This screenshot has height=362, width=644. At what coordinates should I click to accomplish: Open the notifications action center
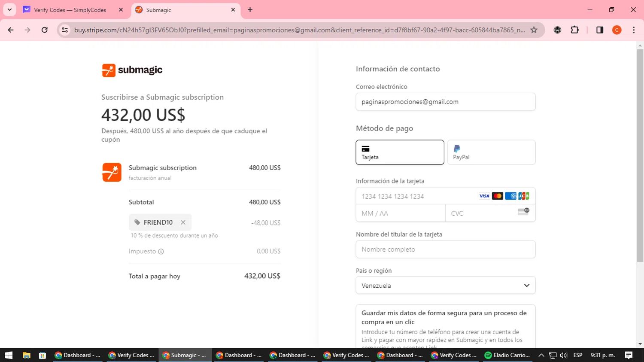629,355
